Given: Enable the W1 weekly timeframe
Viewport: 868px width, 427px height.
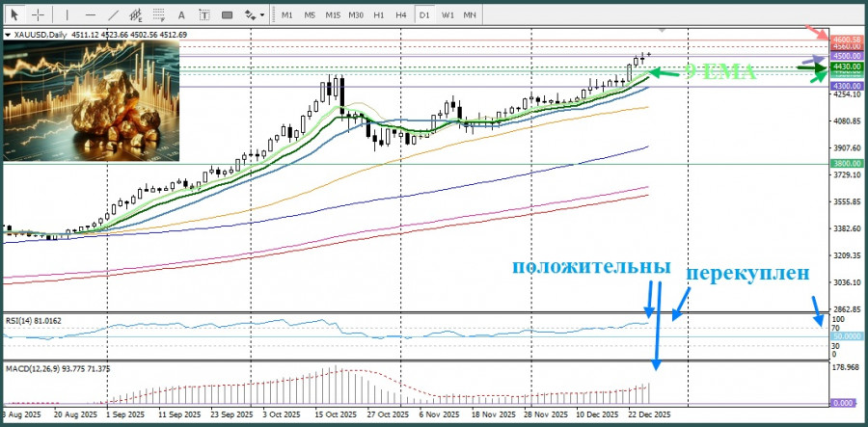Looking at the screenshot, I should (x=448, y=14).
